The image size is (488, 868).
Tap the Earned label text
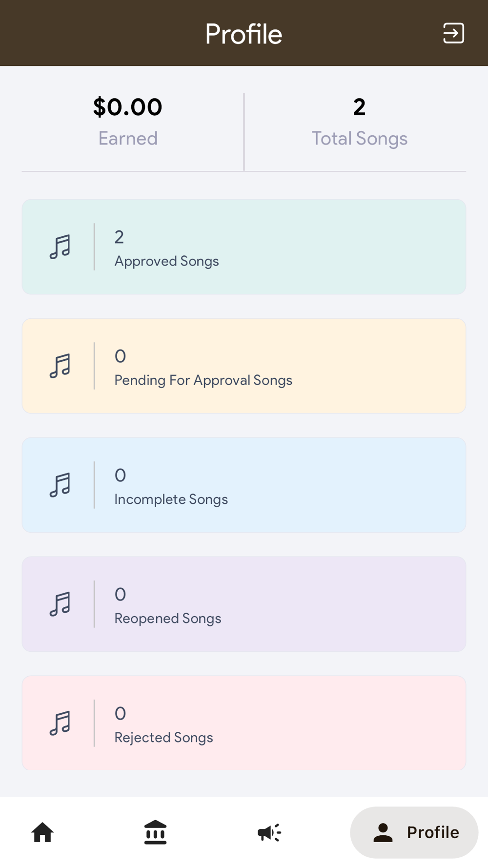pyautogui.click(x=128, y=139)
